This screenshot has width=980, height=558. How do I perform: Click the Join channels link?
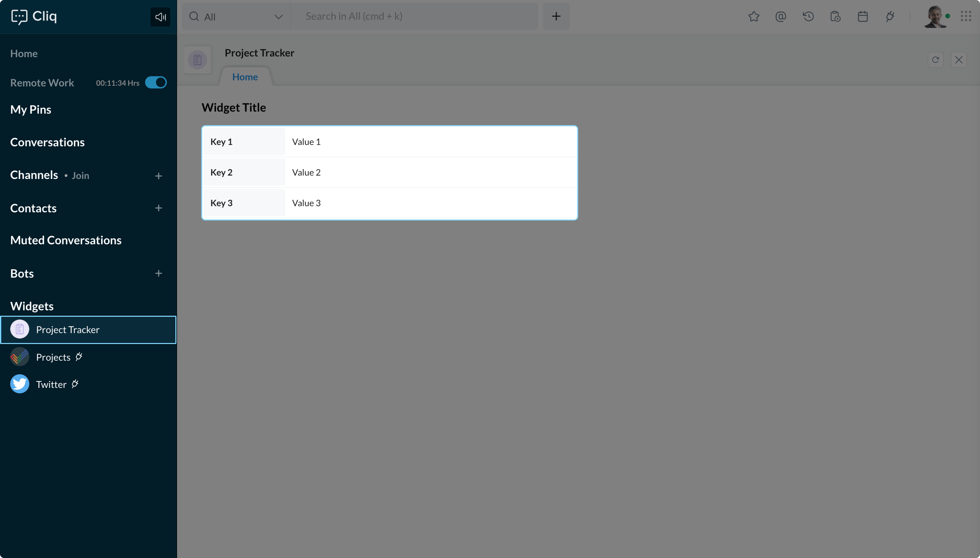point(80,176)
